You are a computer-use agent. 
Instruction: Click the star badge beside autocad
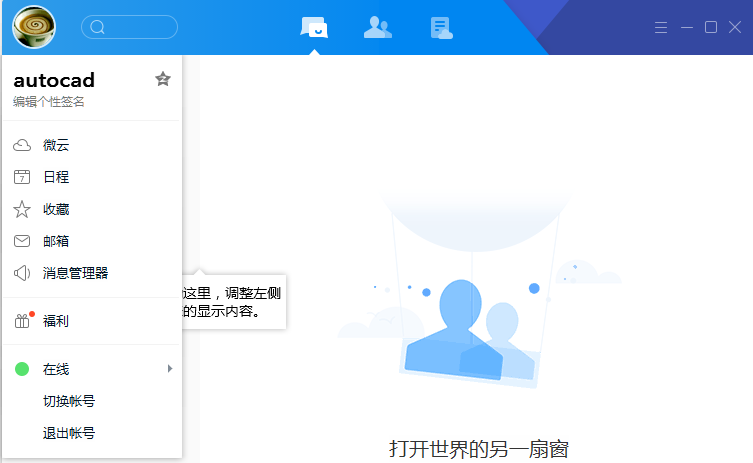(163, 79)
